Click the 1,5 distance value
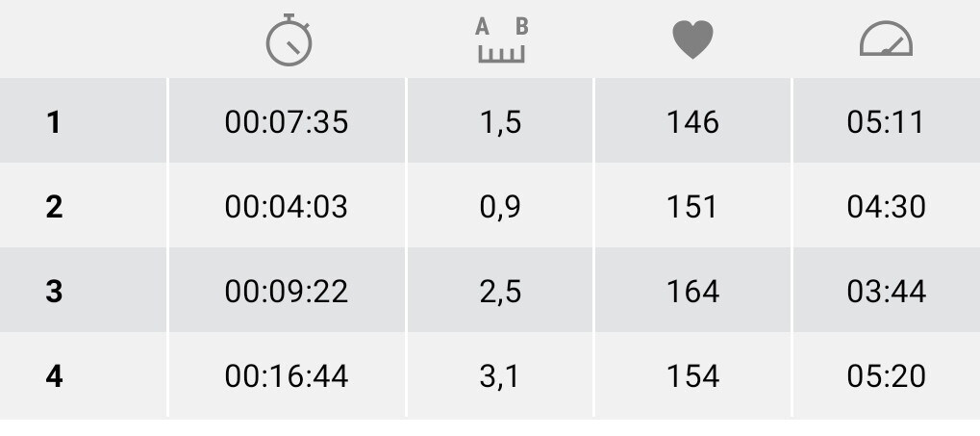This screenshot has height=436, width=980. pos(500,122)
